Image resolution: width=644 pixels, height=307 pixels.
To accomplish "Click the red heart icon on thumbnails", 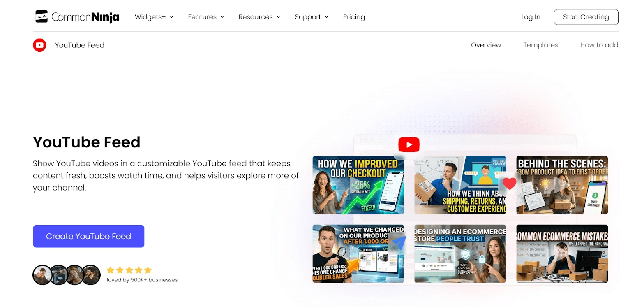I will [510, 184].
